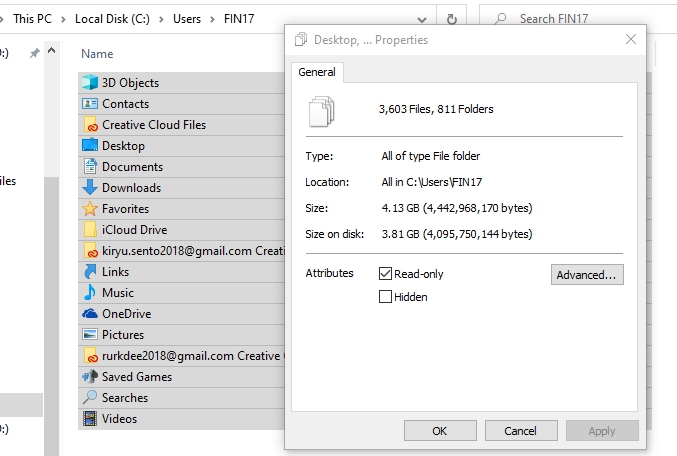Viewport: 677px width, 456px height.
Task: Click the Favorites star icon
Action: click(x=90, y=209)
